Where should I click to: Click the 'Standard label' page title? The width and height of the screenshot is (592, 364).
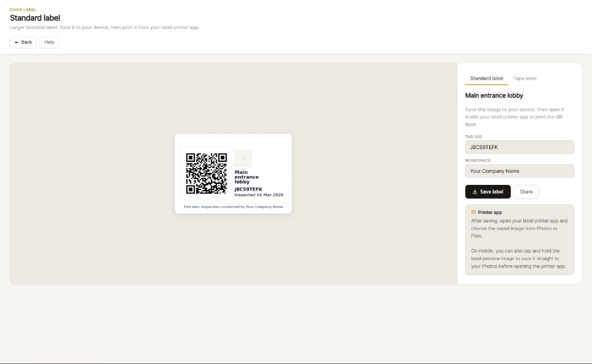tap(35, 18)
